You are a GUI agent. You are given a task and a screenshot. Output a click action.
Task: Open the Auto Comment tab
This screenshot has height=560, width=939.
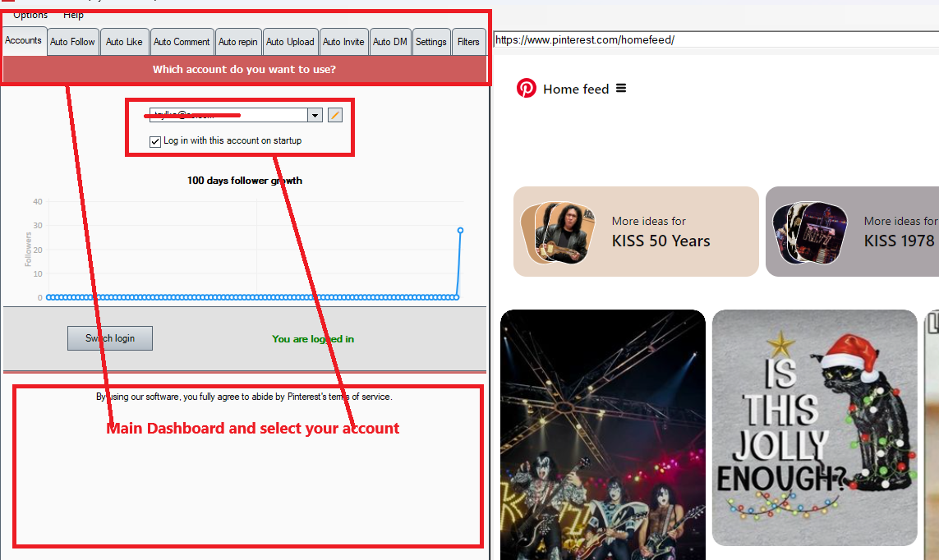[x=182, y=42]
